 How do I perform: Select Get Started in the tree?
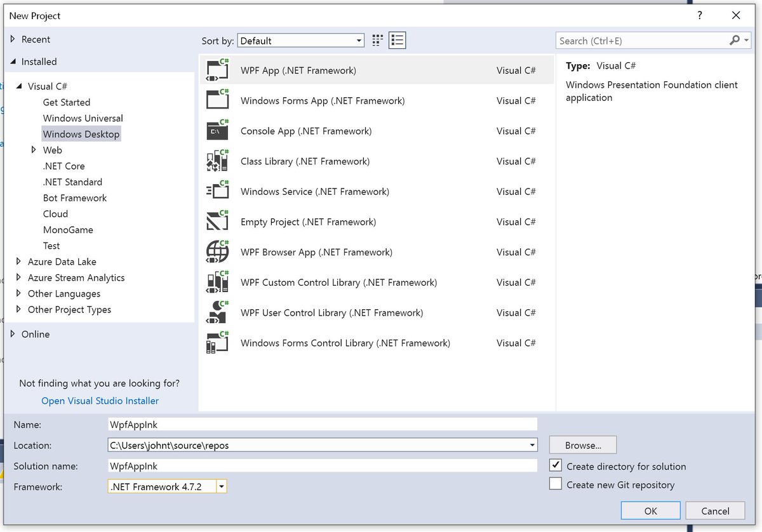click(66, 102)
